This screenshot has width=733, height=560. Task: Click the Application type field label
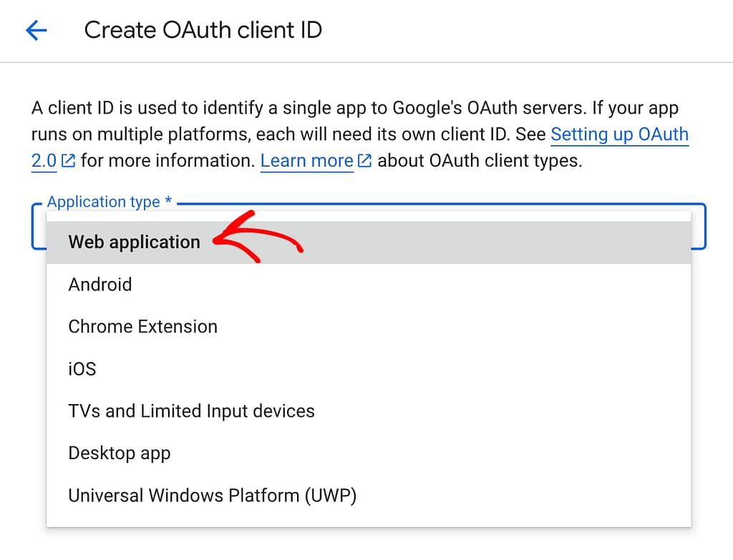(102, 202)
